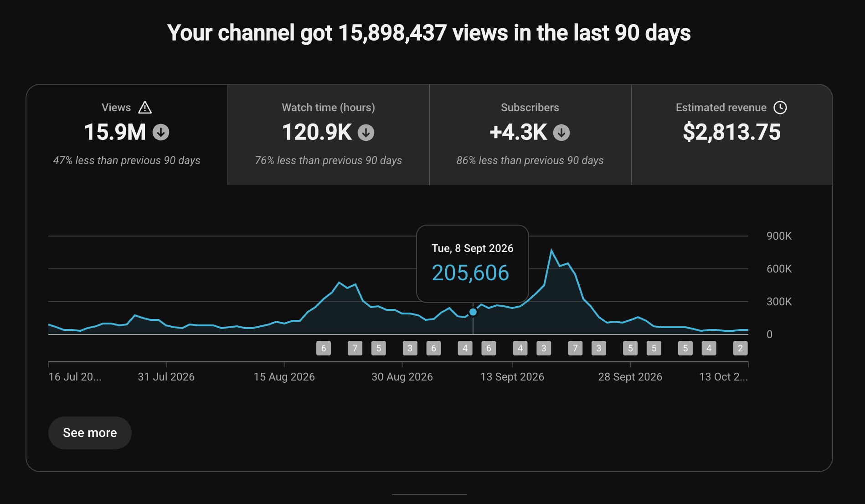Open the 7 marker nearest 28 Sept 2026
Screen dimensions: 865x504
[x=575, y=348]
